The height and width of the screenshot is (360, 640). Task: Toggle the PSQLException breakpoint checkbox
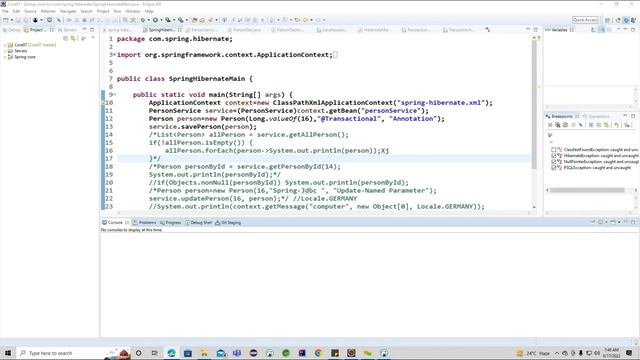pyautogui.click(x=554, y=168)
